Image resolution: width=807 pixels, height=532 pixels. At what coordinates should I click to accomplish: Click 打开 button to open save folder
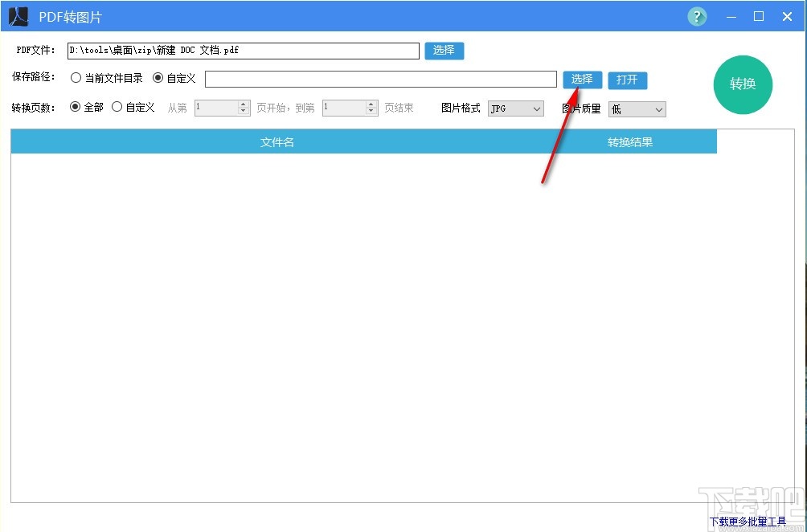pyautogui.click(x=628, y=80)
